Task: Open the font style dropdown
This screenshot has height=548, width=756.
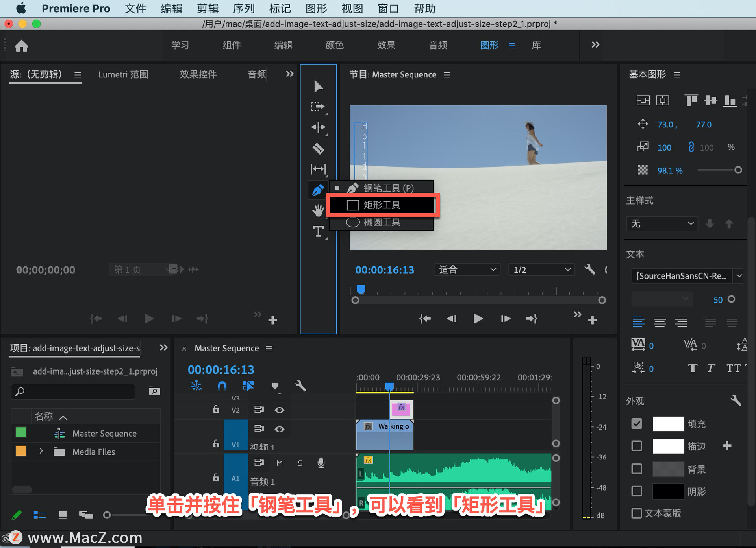Action: (661, 299)
